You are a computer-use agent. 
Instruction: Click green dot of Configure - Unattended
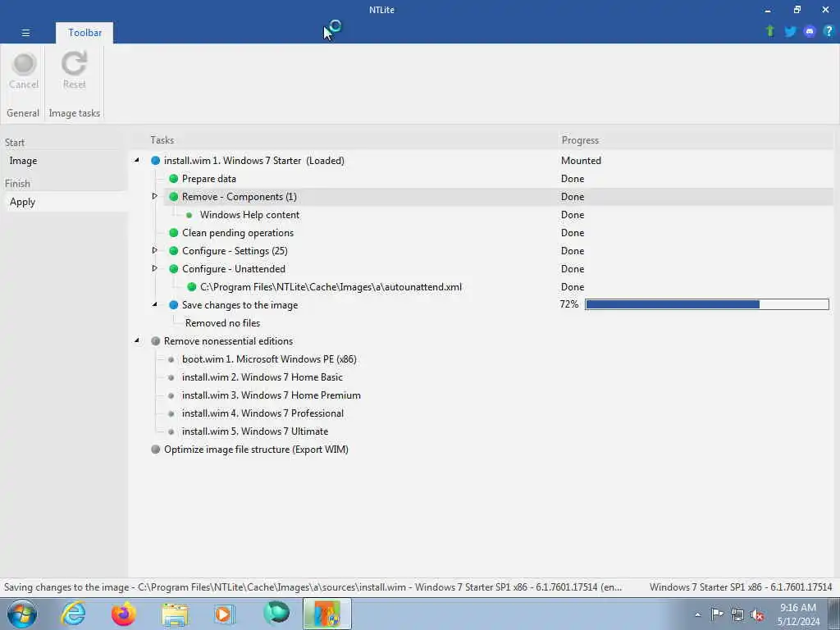tap(174, 269)
